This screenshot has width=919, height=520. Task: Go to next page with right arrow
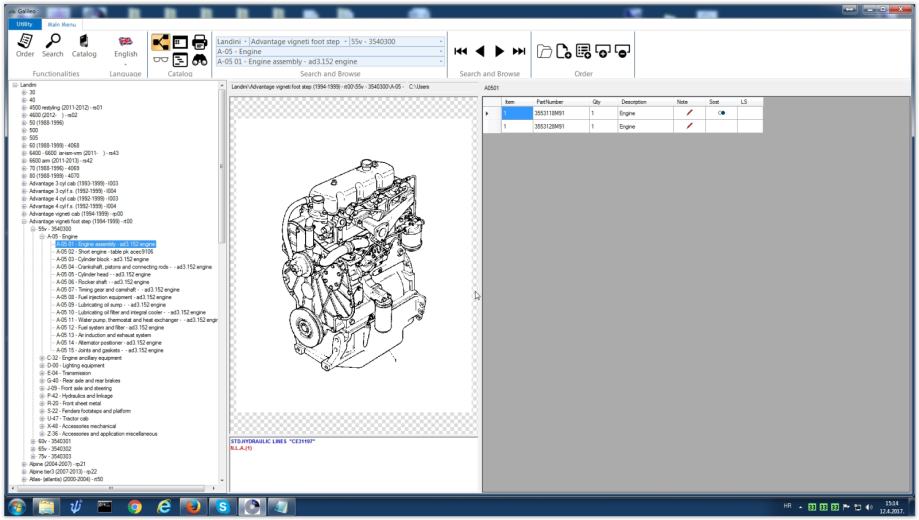502,50
